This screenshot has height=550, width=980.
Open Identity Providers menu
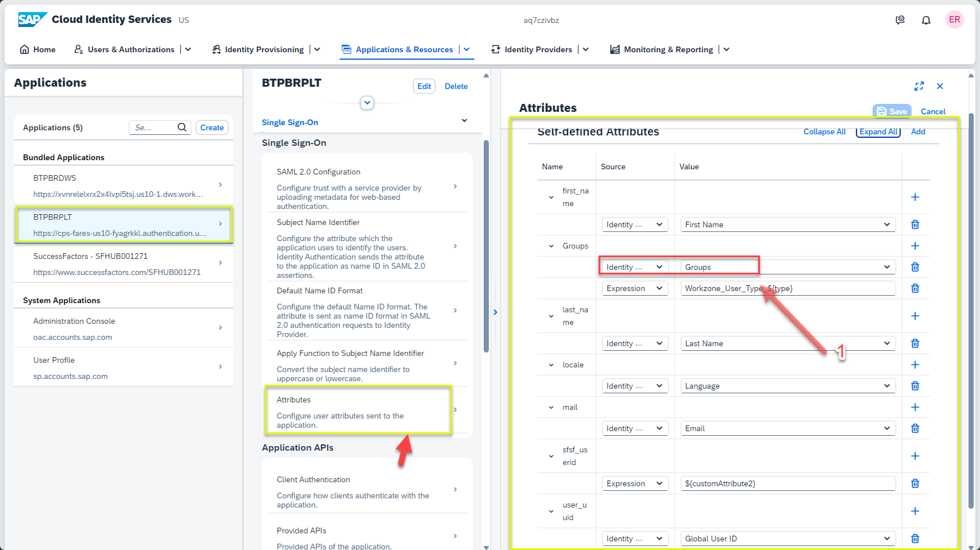532,49
